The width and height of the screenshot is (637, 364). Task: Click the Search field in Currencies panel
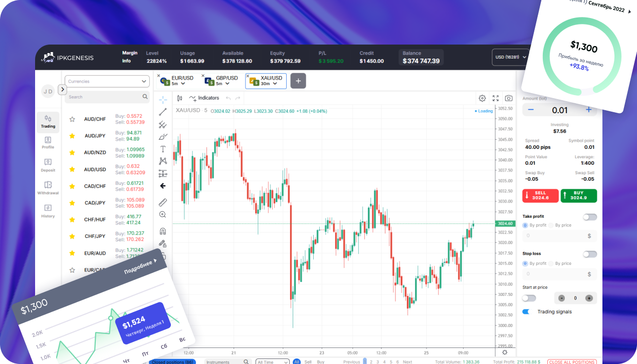pos(107,97)
